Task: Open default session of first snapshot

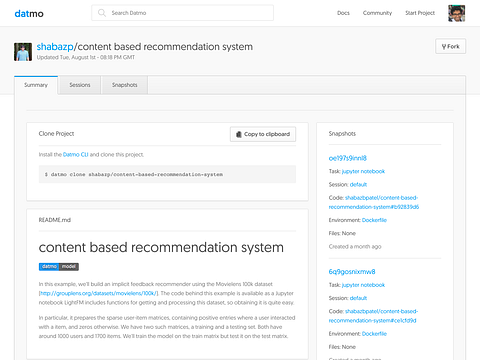Action: click(x=358, y=185)
